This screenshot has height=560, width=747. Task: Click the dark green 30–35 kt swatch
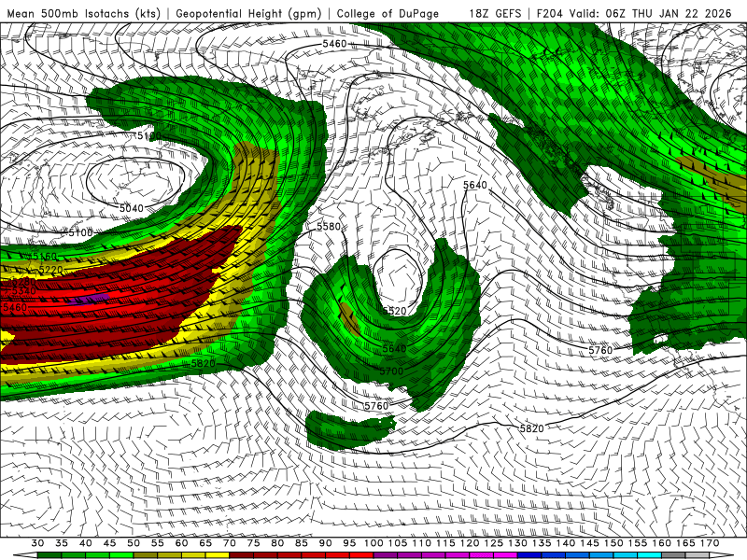49,555
